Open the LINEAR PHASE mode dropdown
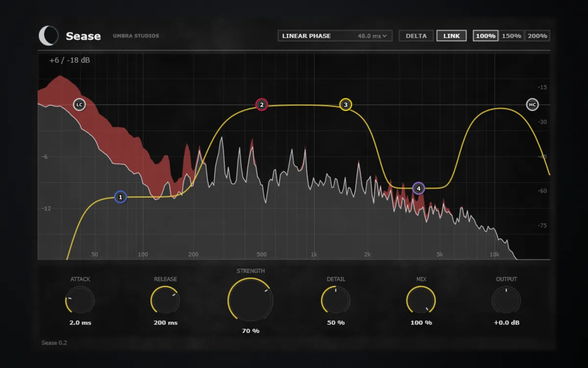Image resolution: width=588 pixels, height=368 pixels. point(335,36)
